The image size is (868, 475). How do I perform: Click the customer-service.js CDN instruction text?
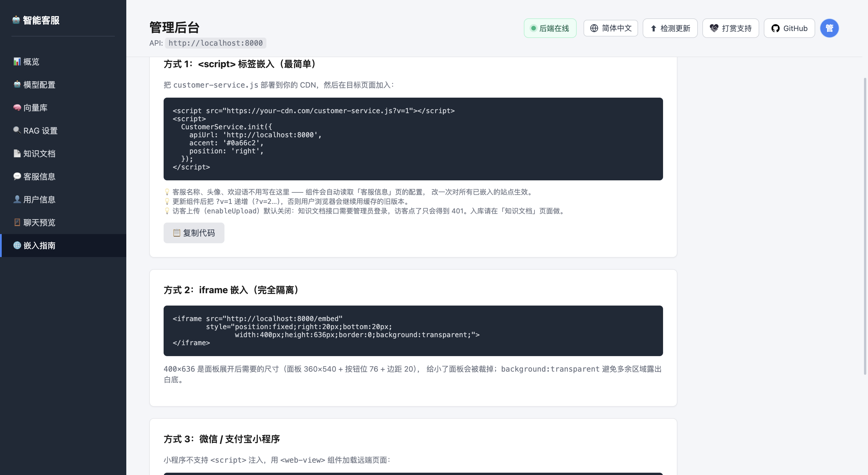[279, 85]
